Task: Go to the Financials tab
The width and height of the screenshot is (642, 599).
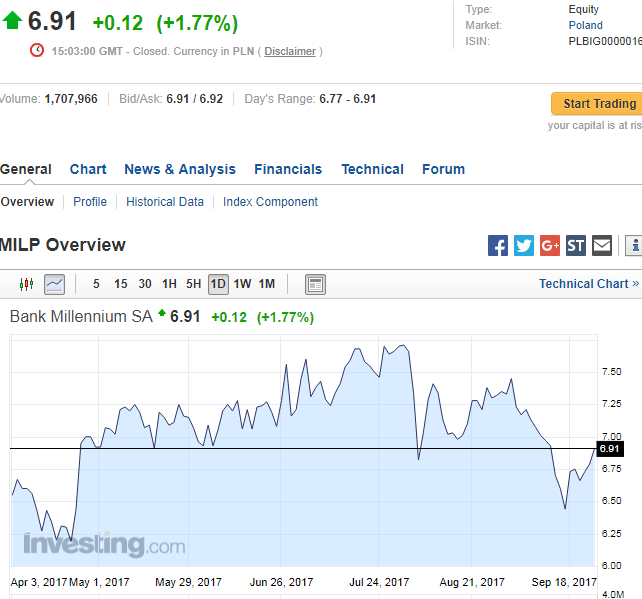Action: click(x=288, y=169)
